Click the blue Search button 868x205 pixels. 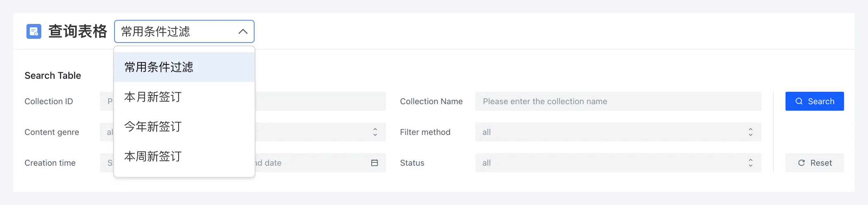pos(814,101)
